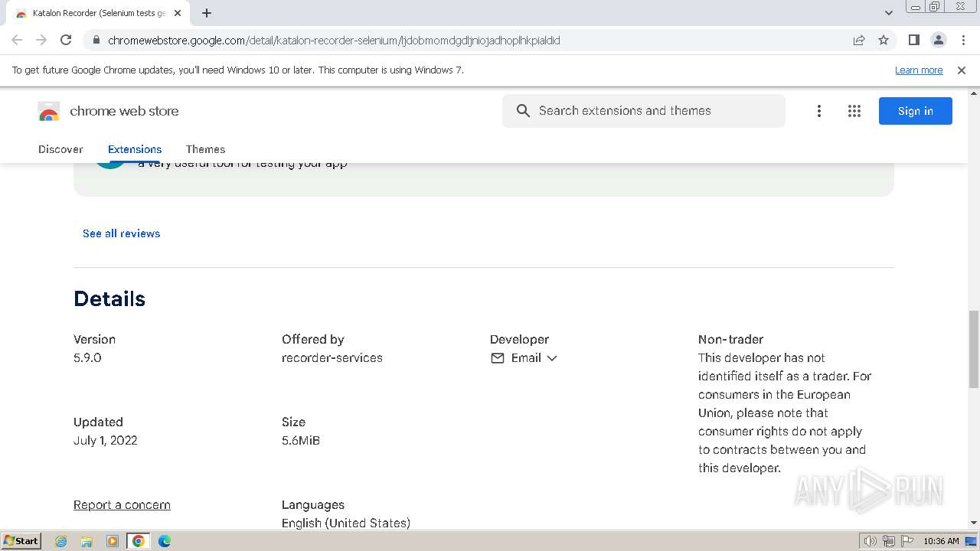Screen dimensions: 980x551
Task: Click the network tray icon
Action: pyautogui.click(x=889, y=541)
